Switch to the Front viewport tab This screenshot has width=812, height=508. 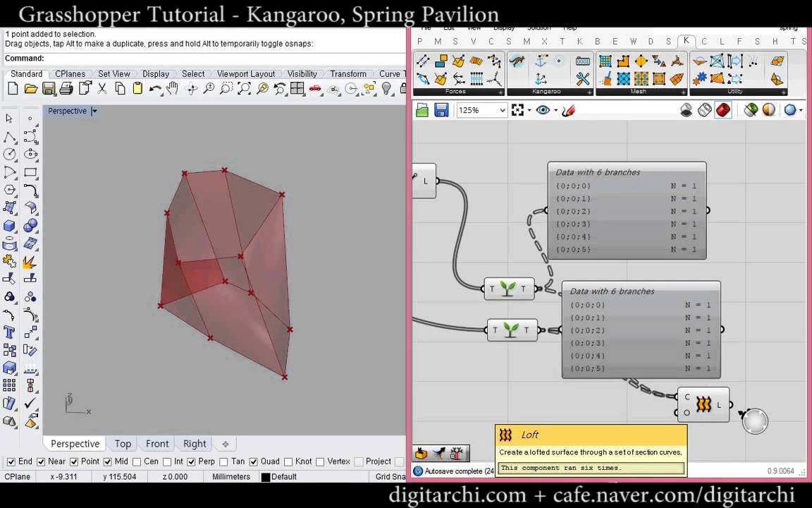[x=157, y=444]
